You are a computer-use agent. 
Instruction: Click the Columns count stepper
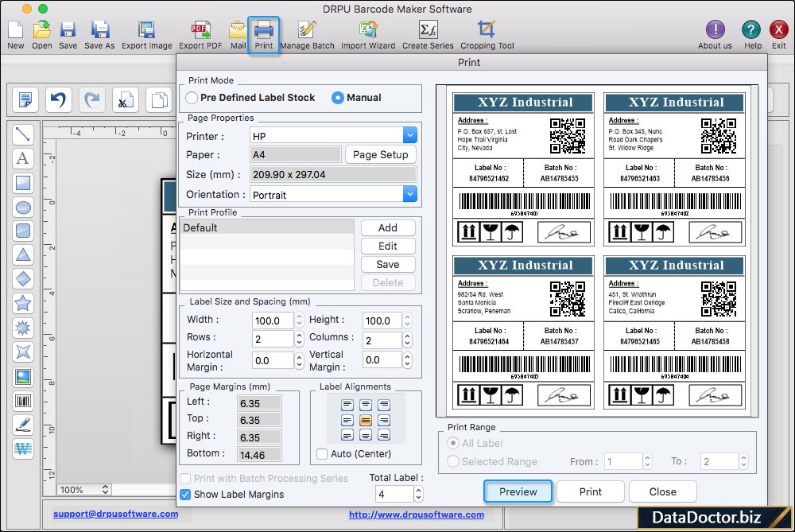[x=407, y=340]
